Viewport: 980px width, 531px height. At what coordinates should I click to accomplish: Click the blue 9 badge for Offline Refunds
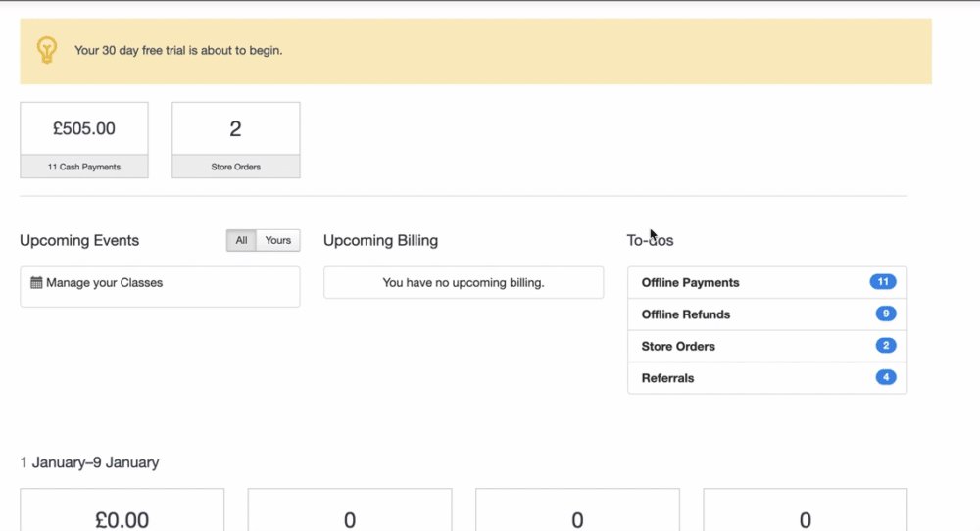point(885,314)
